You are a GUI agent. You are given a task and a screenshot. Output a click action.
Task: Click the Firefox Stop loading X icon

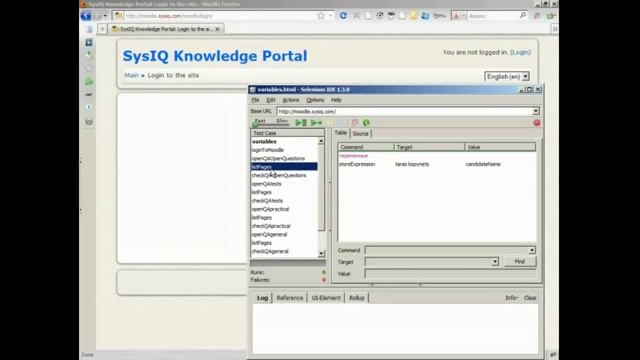tap(356, 16)
